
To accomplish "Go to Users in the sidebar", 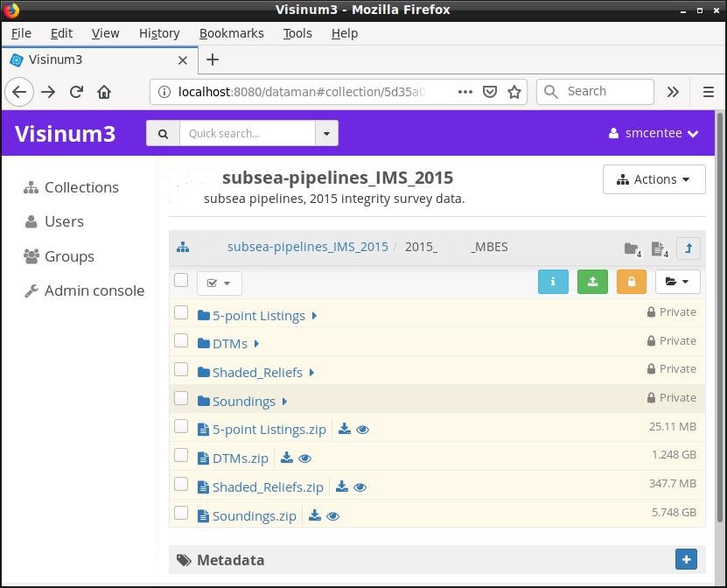I will pyautogui.click(x=53, y=221).
